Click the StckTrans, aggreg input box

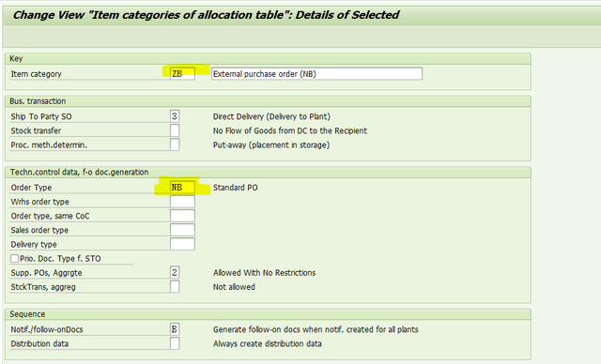[175, 287]
